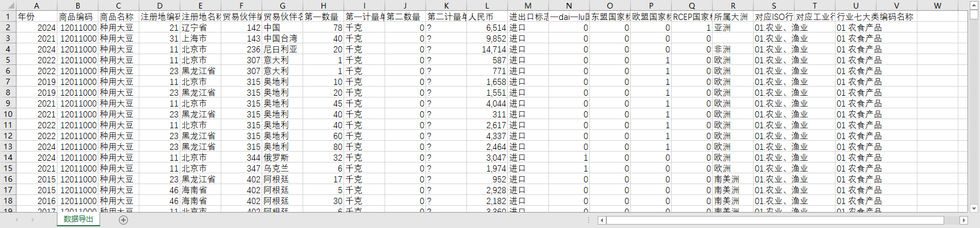The width and height of the screenshot is (980, 228).
Task: Select the 非洲 cell
Action: (733, 49)
